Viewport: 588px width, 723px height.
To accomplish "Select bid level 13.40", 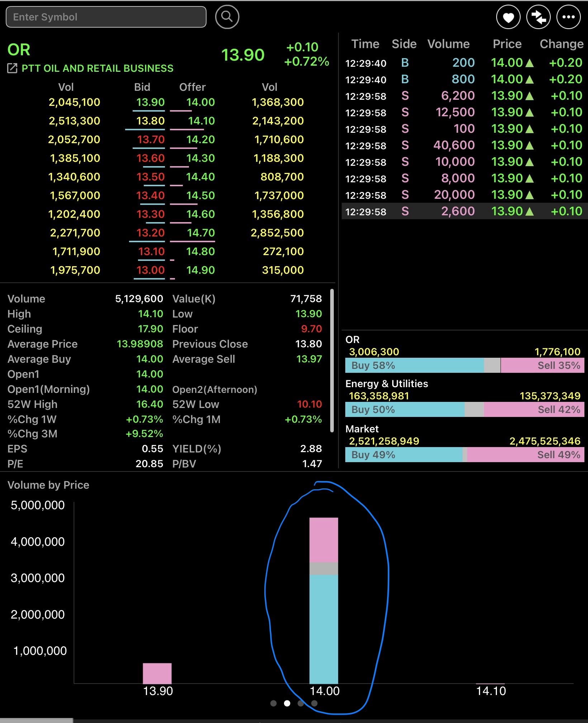I will (150, 196).
